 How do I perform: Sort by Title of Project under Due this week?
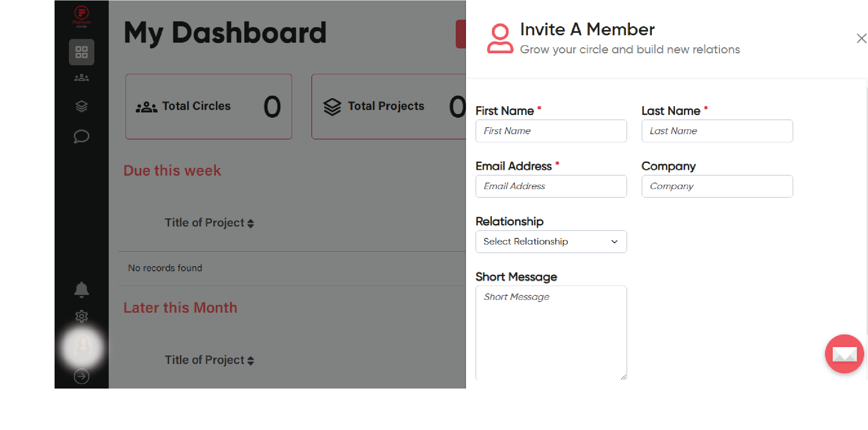pos(209,223)
